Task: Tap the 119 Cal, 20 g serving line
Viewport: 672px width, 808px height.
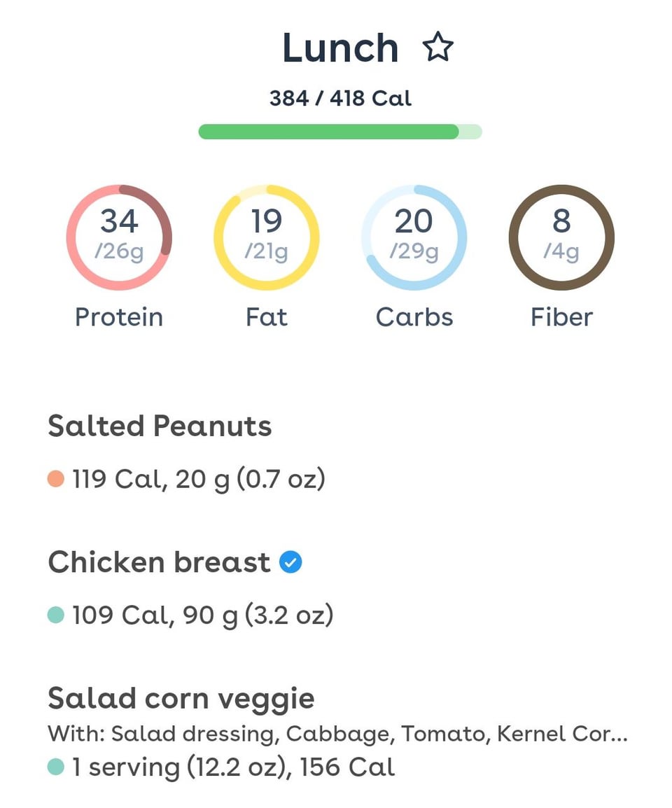Action: click(199, 480)
